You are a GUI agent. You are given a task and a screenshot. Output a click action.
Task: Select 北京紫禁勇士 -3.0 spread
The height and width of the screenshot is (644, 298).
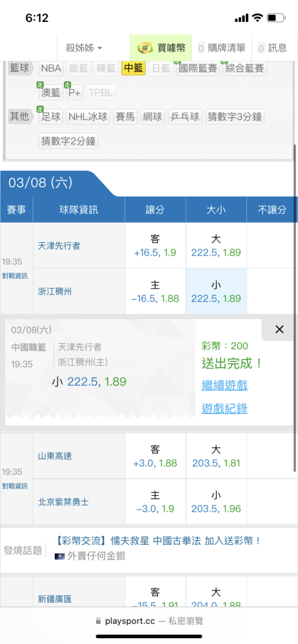(x=155, y=502)
